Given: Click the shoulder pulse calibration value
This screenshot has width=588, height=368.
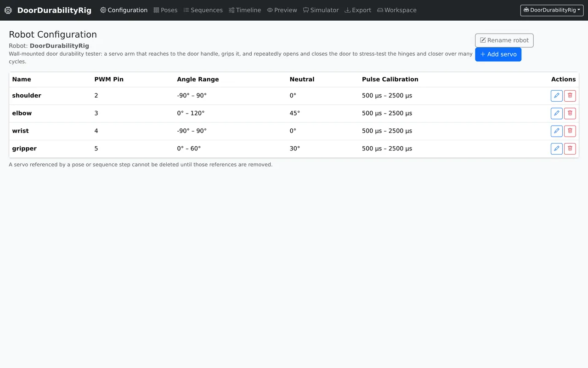Looking at the screenshot, I should pyautogui.click(x=387, y=96).
